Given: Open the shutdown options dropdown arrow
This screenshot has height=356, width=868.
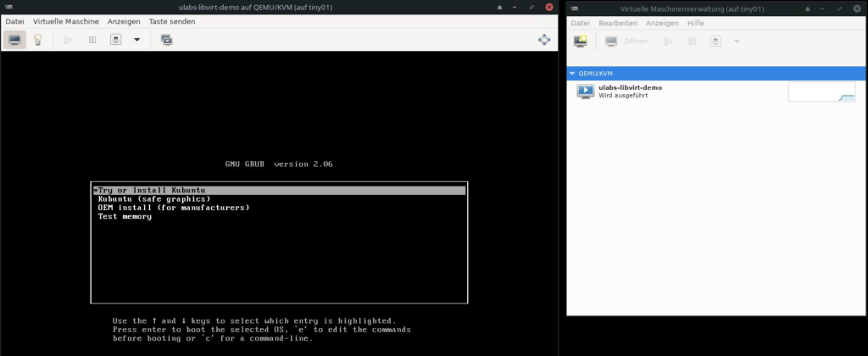Looking at the screenshot, I should pyautogui.click(x=137, y=40).
